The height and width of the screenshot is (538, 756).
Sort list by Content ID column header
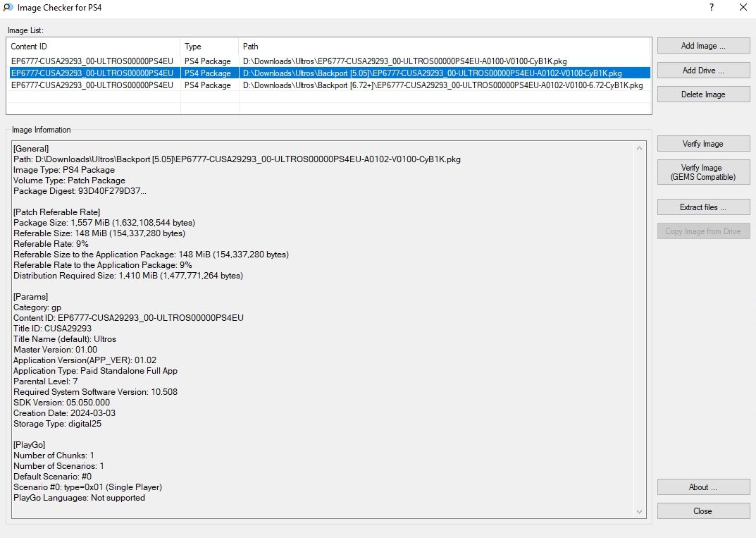pyautogui.click(x=93, y=47)
